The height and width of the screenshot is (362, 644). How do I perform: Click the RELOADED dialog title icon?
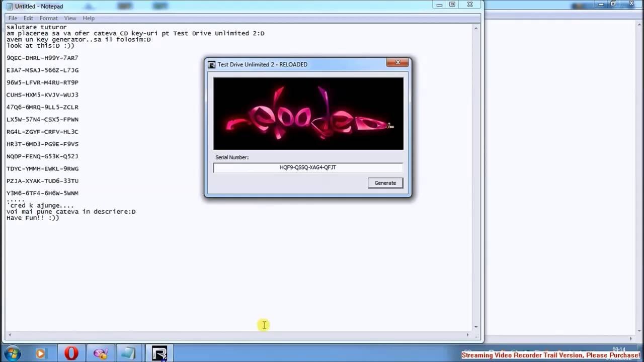pos(212,64)
